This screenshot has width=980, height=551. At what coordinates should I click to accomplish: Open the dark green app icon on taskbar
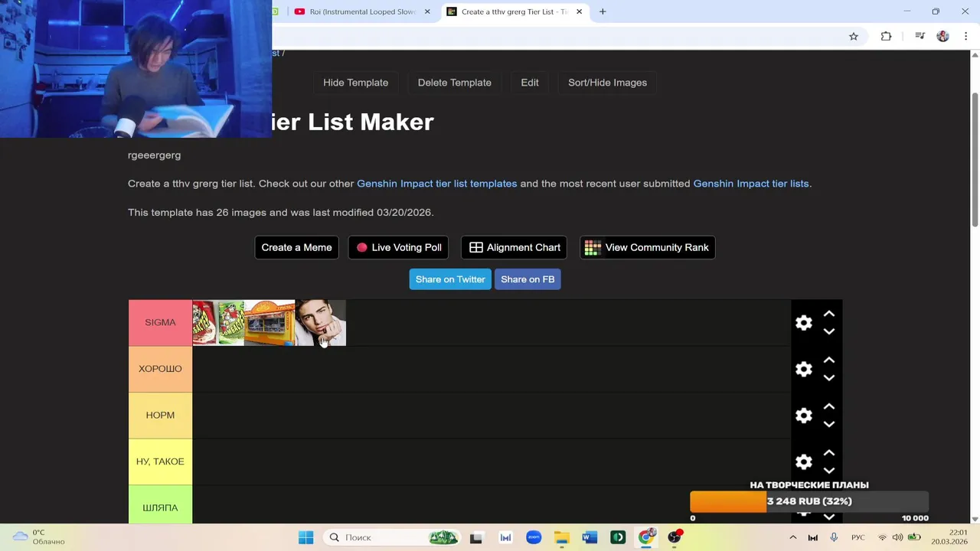tap(618, 537)
